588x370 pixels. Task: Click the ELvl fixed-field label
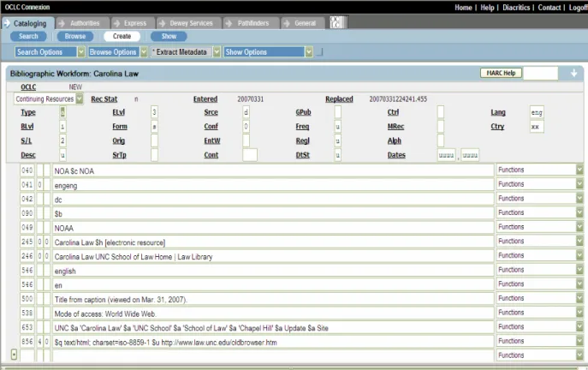click(118, 112)
